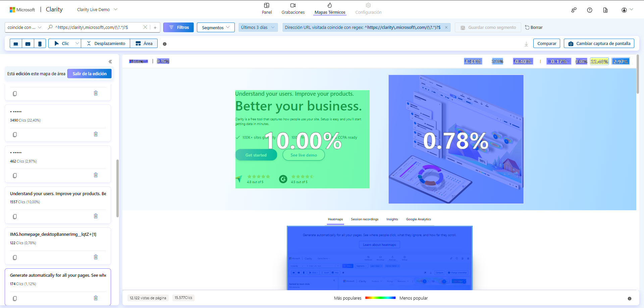
Task: Open the 'coincide con' match type dropdown
Action: (x=24, y=28)
